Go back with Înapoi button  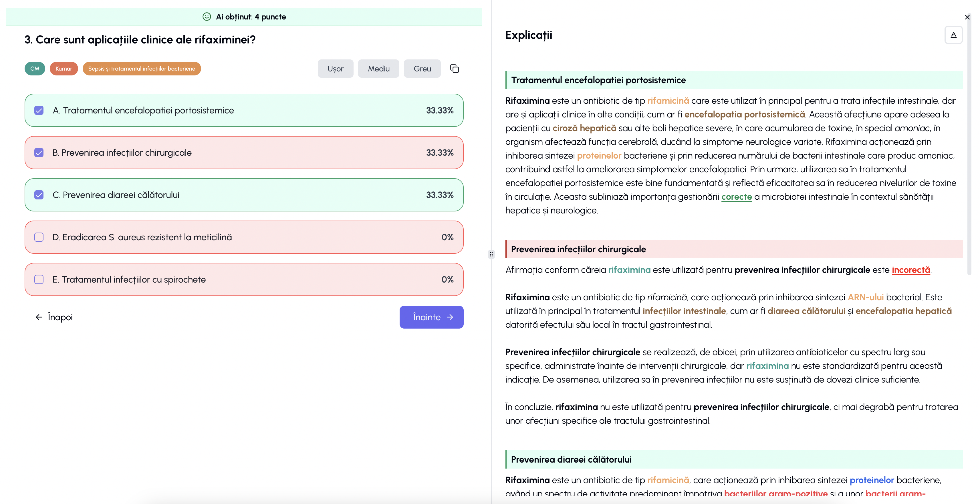point(54,317)
